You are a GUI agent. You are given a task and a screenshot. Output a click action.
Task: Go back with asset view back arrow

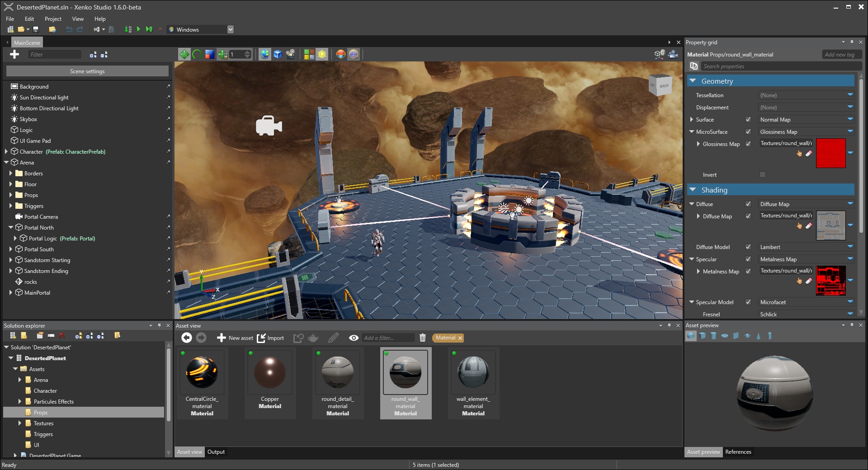(x=186, y=338)
